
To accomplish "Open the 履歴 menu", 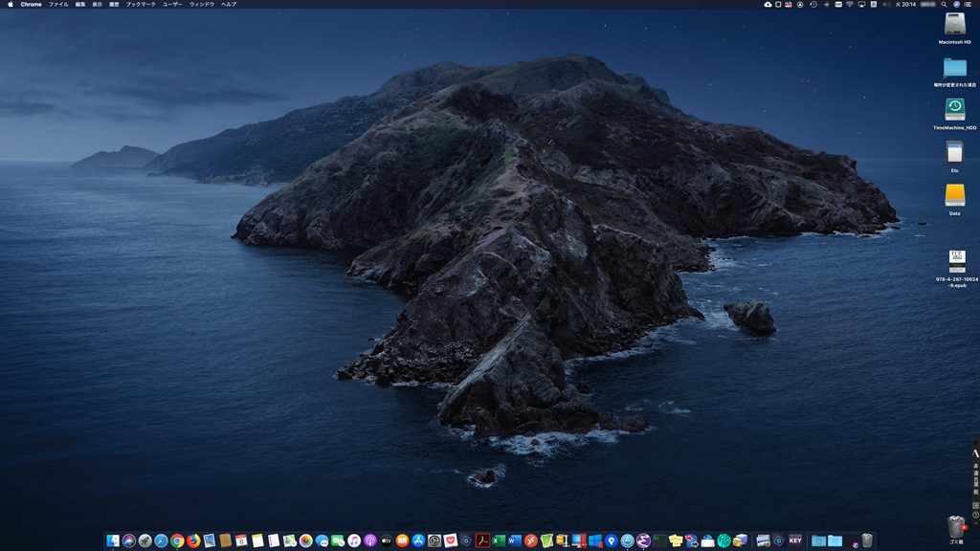I will (x=115, y=5).
